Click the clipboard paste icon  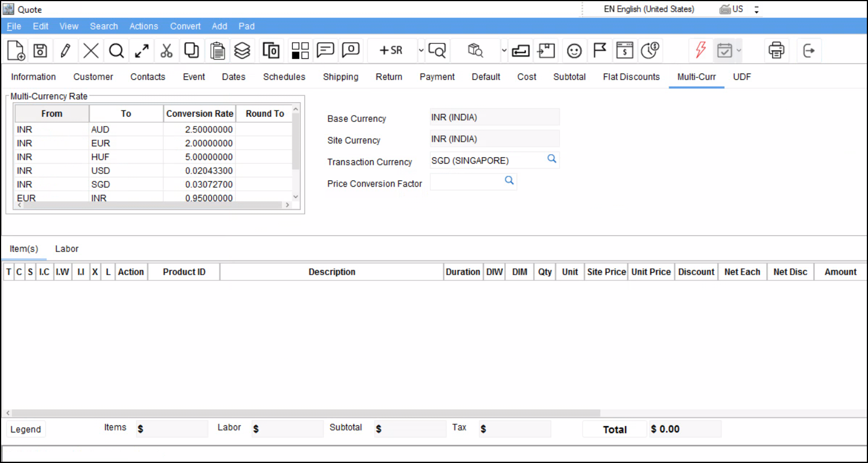[217, 51]
